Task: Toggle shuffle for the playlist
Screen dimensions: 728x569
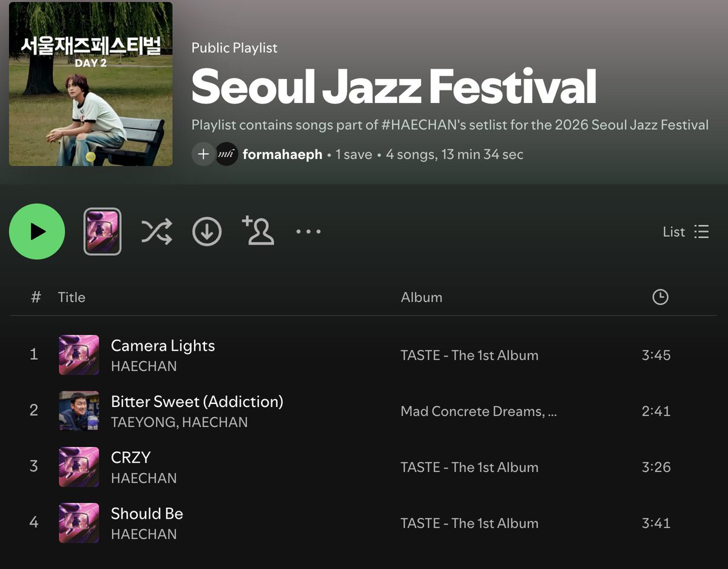Action: click(157, 232)
